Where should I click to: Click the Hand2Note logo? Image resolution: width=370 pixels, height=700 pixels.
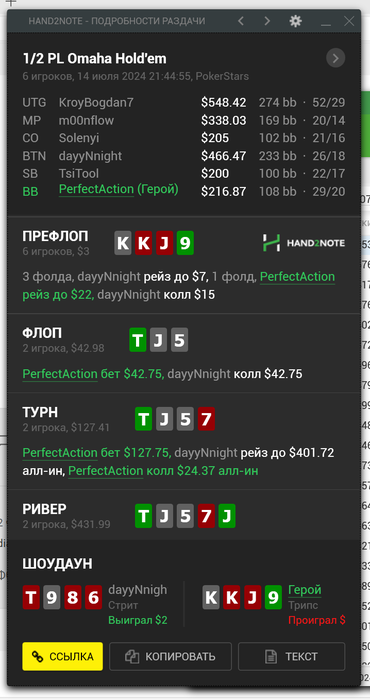pos(303,243)
